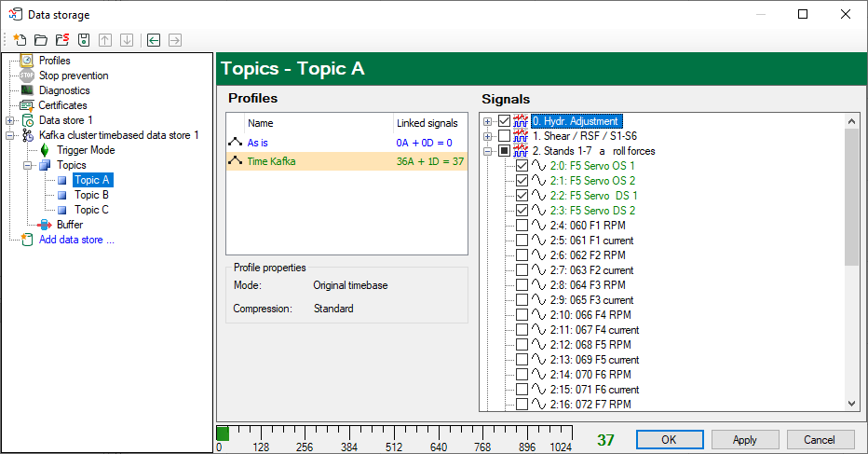Click the save configuration disk icon
The width and height of the screenshot is (868, 454).
click(x=84, y=40)
